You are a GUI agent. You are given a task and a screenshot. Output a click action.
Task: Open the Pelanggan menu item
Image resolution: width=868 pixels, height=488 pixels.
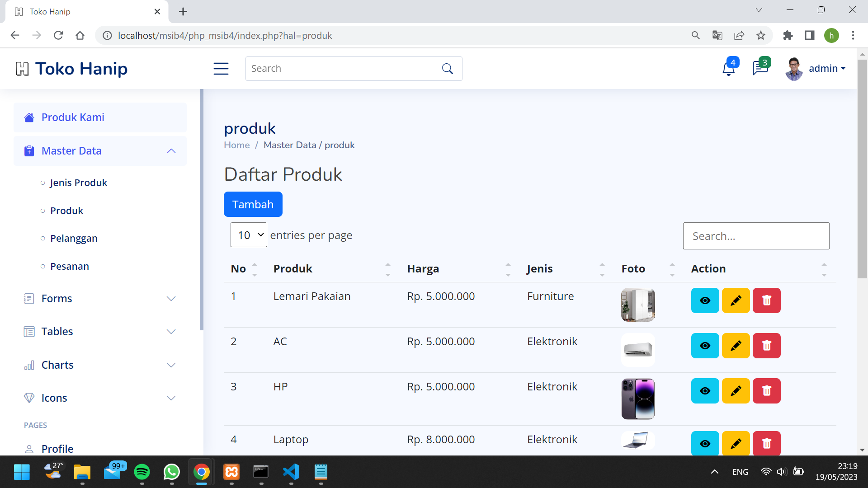(x=74, y=239)
